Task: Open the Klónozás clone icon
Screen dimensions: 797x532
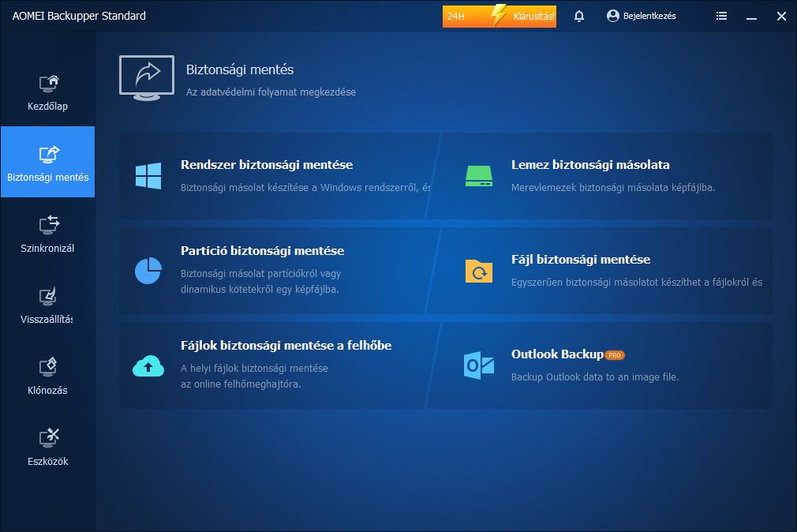Action: [48, 367]
